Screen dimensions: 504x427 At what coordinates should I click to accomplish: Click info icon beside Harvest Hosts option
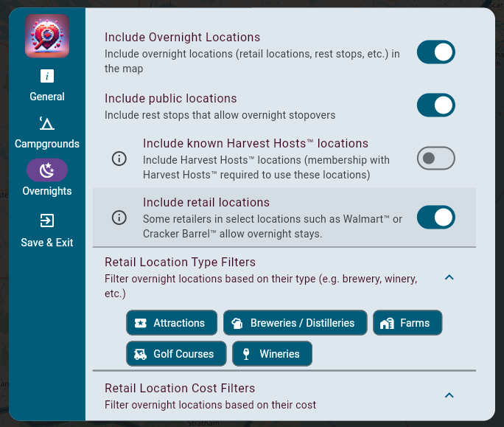coord(119,158)
